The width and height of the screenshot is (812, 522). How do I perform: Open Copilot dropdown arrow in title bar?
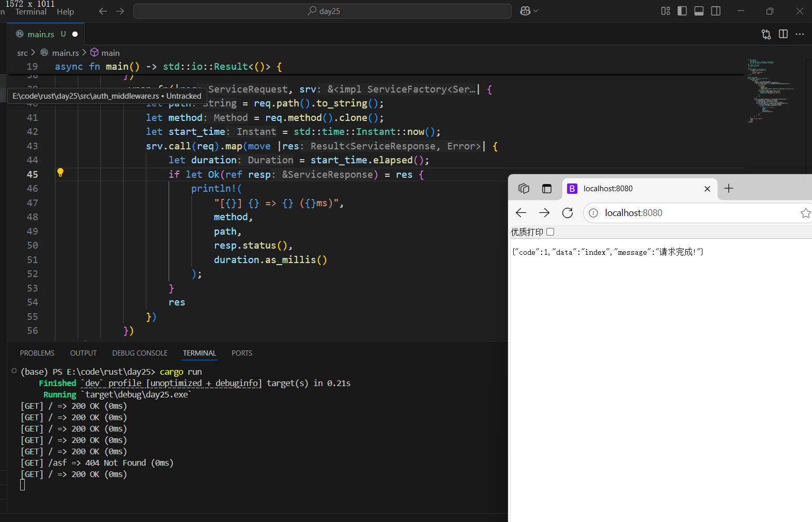click(x=536, y=11)
